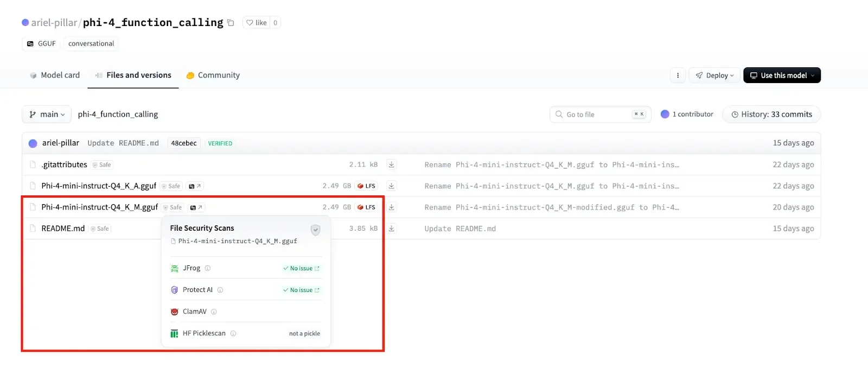Expand the main branch selector
The image size is (868, 368).
tap(47, 115)
